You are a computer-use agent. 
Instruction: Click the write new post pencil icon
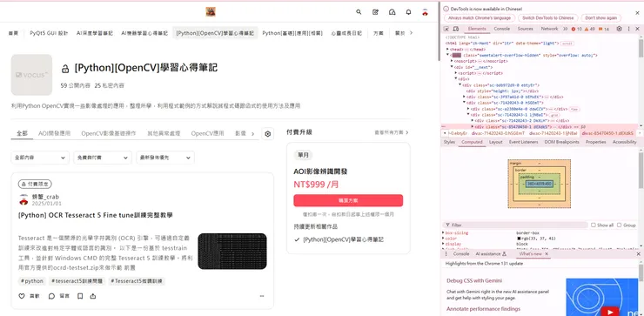tap(375, 12)
